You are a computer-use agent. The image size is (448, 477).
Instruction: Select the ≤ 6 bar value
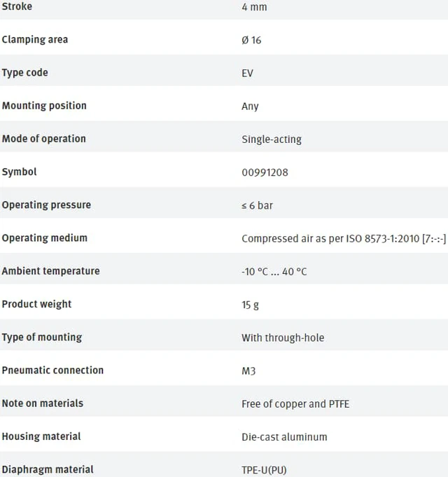(257, 206)
